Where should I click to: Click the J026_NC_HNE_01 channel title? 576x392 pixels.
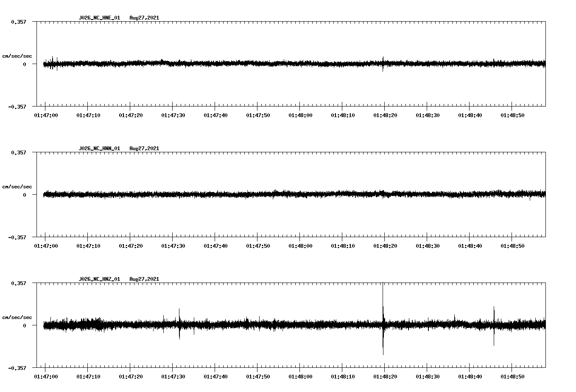pos(99,18)
